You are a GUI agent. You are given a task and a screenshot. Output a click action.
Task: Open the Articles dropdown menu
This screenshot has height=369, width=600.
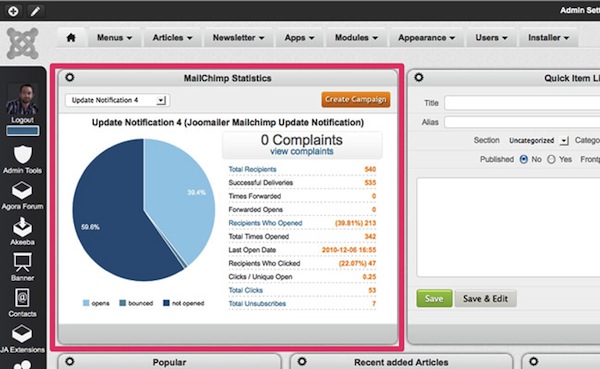(x=172, y=38)
